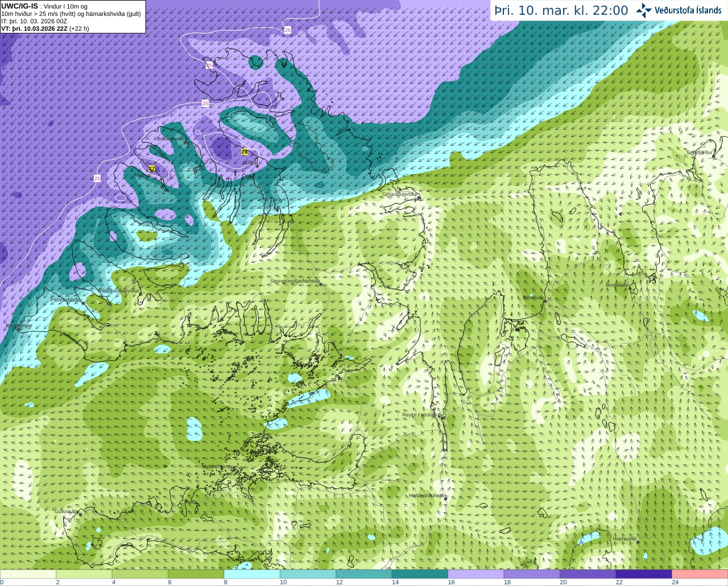This screenshot has width=728, height=586.
Task: Select the VT valid time line 22Z (+22 h)
Action: tap(45, 28)
